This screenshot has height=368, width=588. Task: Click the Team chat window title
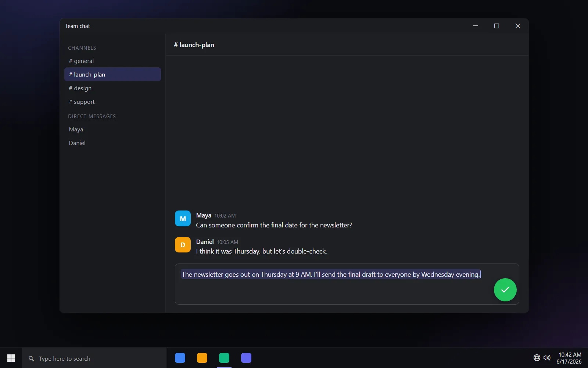click(78, 26)
